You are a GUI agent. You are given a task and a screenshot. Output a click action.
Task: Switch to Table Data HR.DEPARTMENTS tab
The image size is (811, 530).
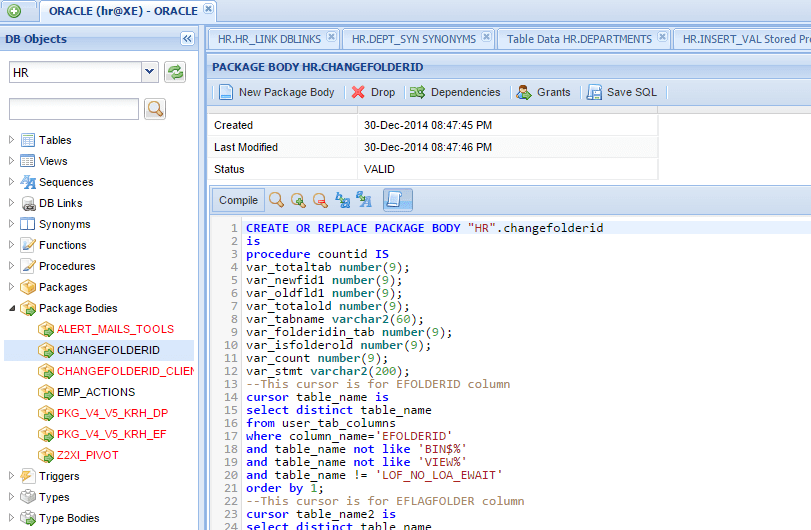579,39
